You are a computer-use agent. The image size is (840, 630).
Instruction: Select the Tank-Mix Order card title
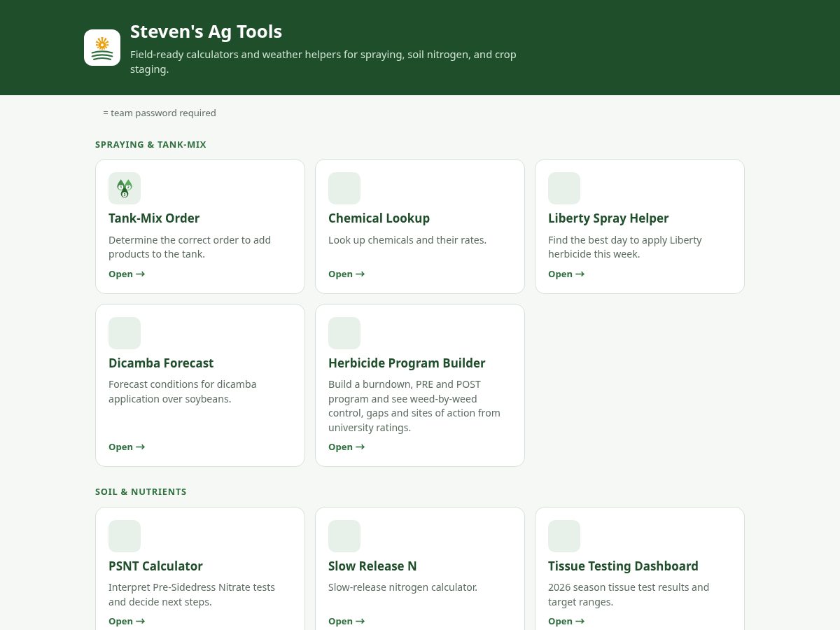click(x=154, y=218)
